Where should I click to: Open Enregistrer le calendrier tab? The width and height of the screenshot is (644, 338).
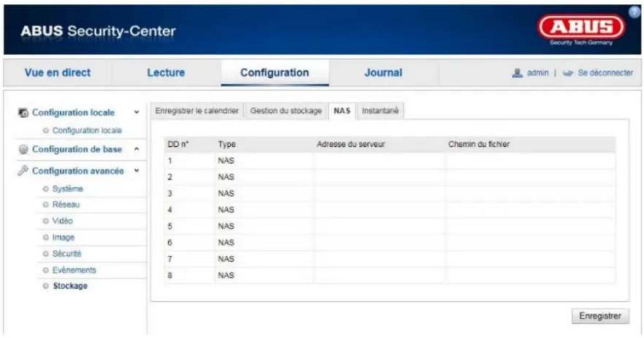197,111
